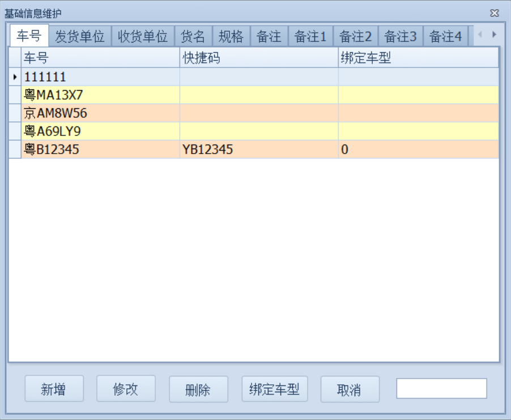Select the row 京AM8W56
This screenshot has width=511, height=420.
click(254, 113)
